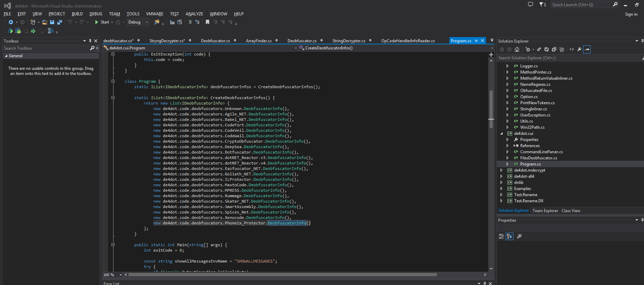This screenshot has height=285, width=644.
Task: Click the View Code icon in Solution Explorer
Action: point(572,49)
